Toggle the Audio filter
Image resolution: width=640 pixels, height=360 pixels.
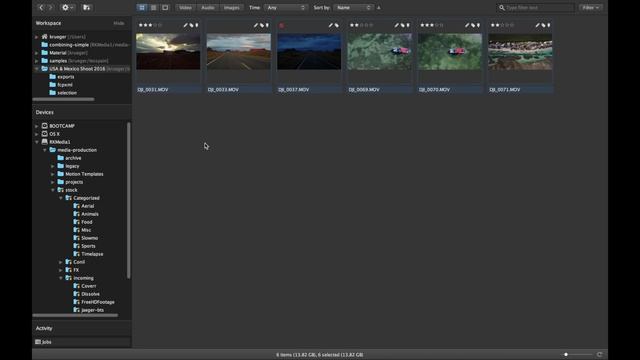coord(208,8)
